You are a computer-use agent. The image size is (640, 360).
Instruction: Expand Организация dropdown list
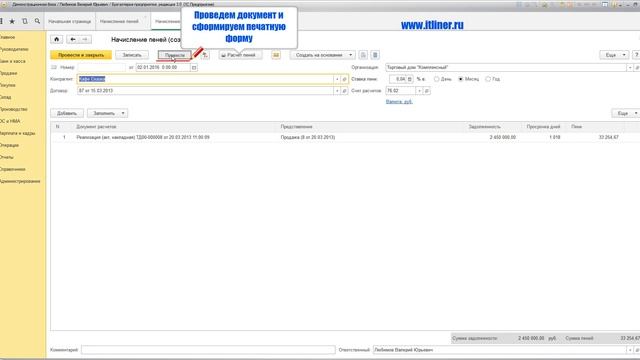tap(630, 67)
